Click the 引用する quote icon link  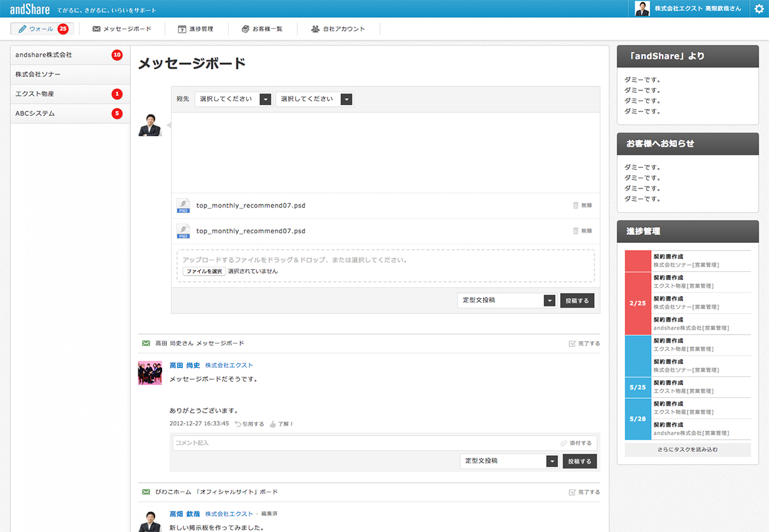249,424
